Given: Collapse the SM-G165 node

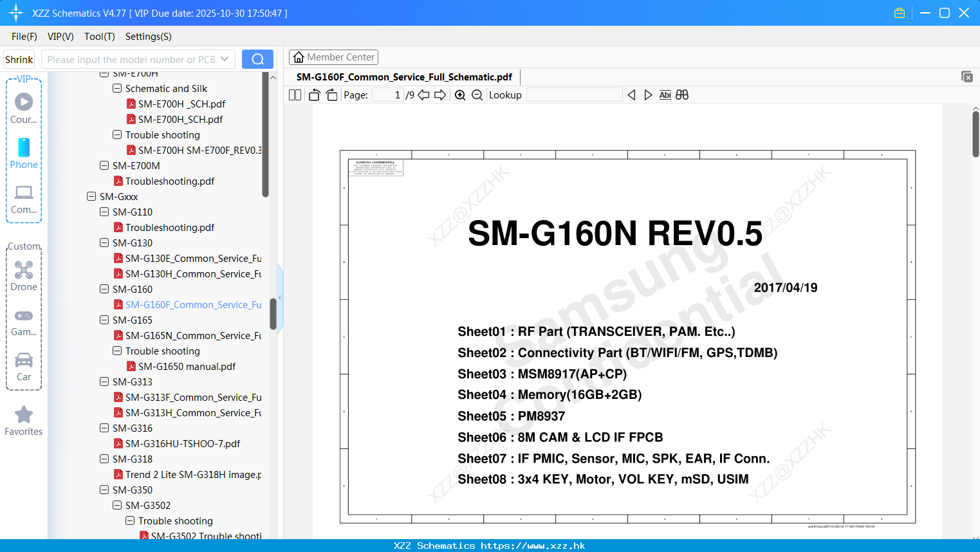Looking at the screenshot, I should coord(104,320).
